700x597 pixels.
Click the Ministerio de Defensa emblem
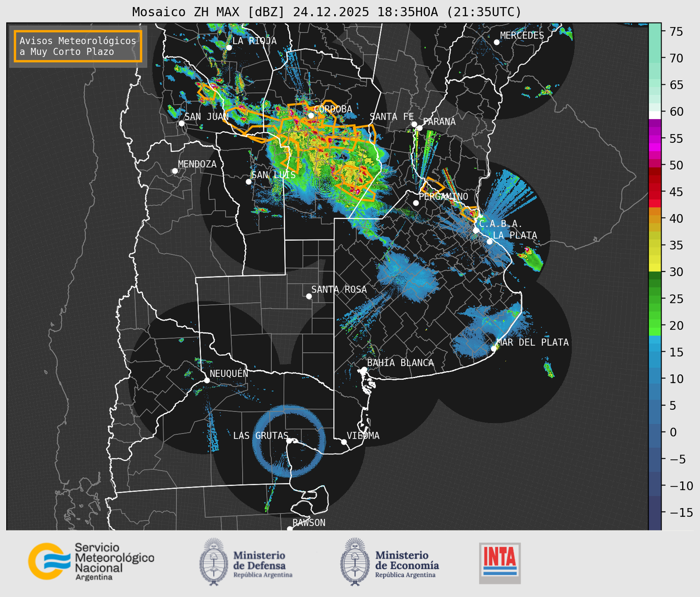[x=214, y=562]
